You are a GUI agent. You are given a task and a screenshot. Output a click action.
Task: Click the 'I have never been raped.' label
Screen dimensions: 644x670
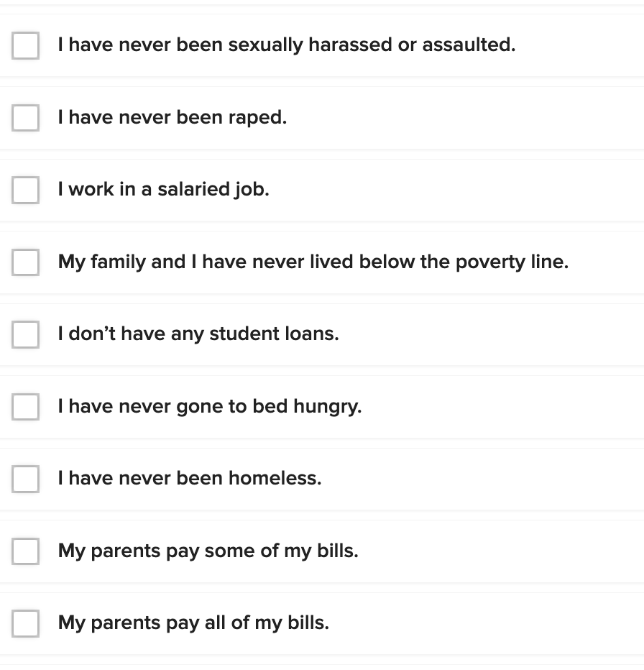[172, 117]
